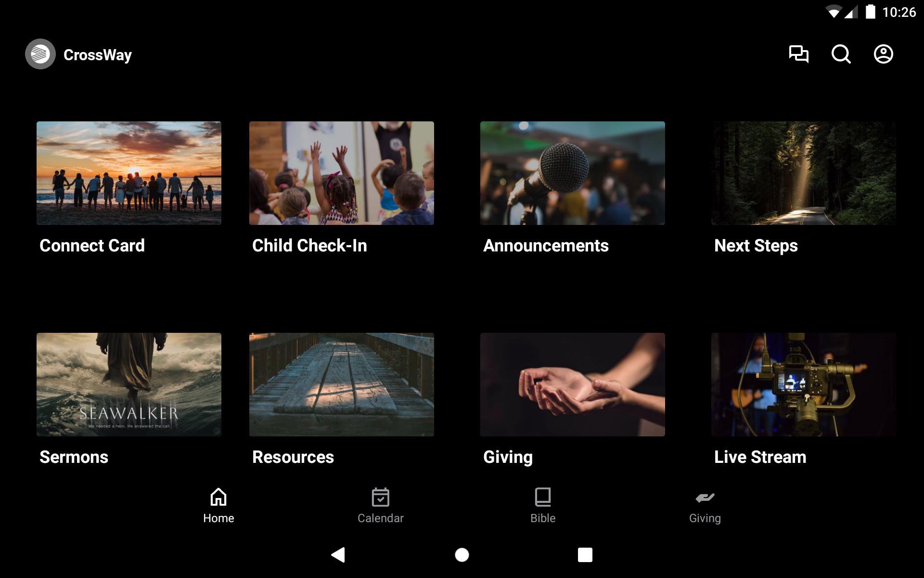Tap the search magnifier icon
This screenshot has width=924, height=578.
tap(841, 54)
